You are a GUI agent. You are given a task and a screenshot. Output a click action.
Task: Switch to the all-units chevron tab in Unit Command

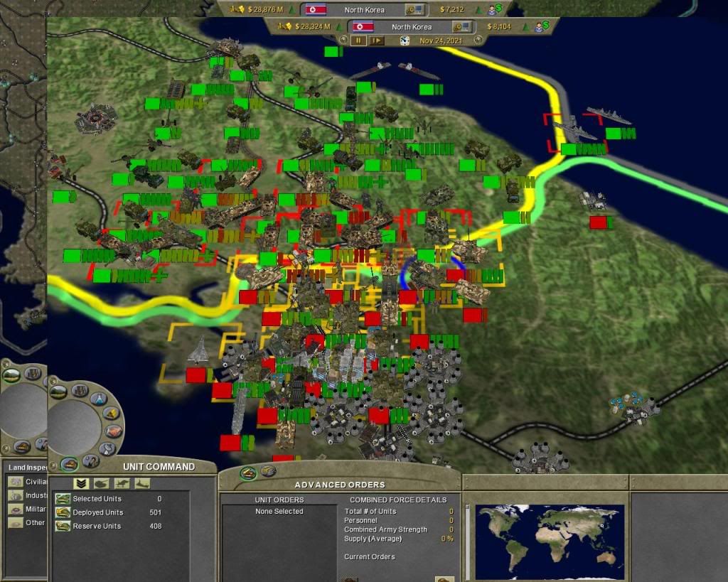coord(81,484)
